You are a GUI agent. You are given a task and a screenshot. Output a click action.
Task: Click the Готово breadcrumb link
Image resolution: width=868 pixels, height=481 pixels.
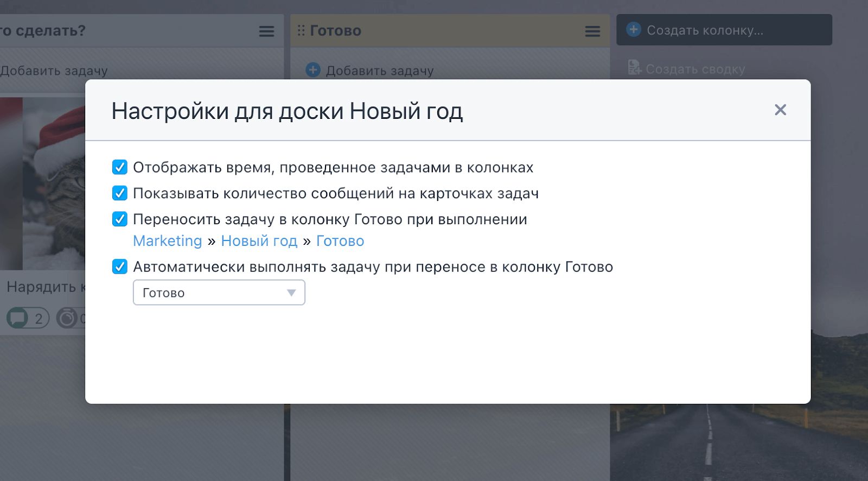pos(340,241)
